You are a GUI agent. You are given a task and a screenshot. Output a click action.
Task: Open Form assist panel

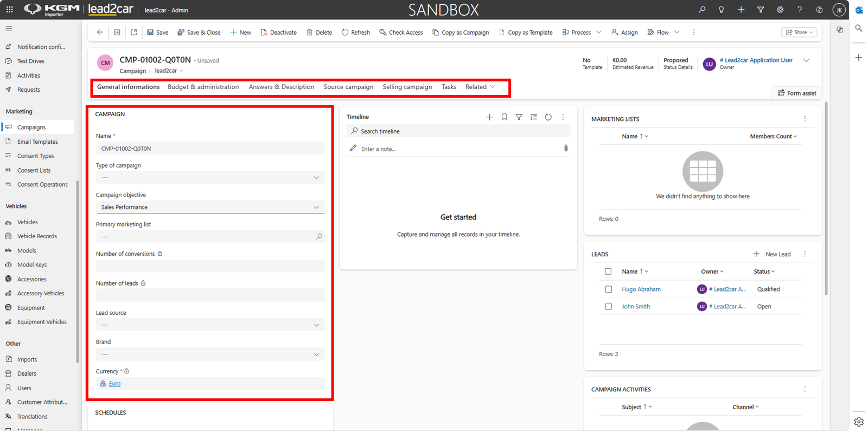(x=797, y=93)
